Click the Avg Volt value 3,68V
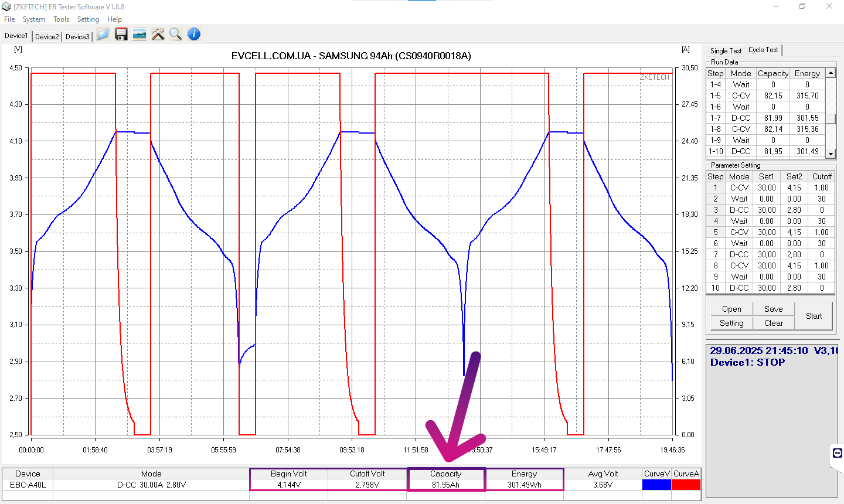This screenshot has height=504, width=844. pos(603,485)
